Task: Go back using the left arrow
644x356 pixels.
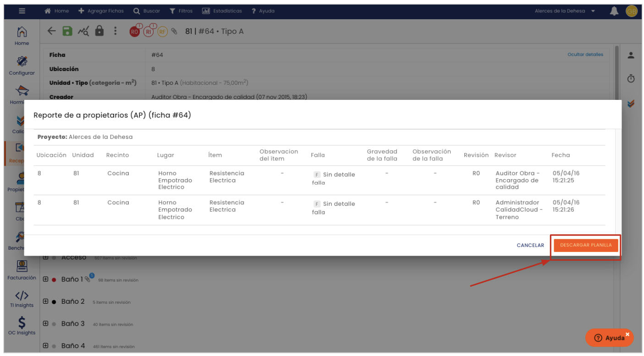Action: pos(52,31)
